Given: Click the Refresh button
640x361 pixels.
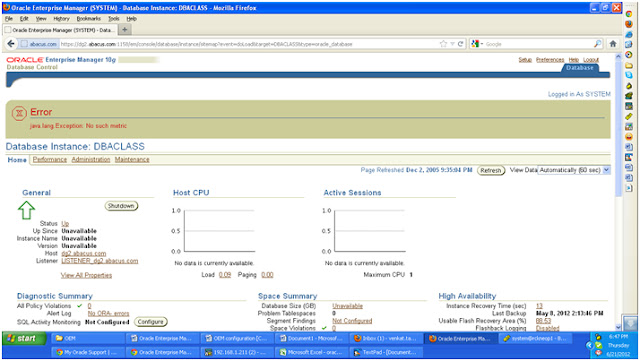Looking at the screenshot, I should (x=491, y=170).
